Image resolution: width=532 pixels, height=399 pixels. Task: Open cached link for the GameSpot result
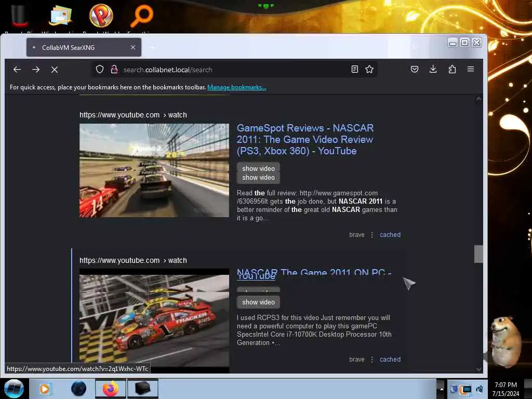click(390, 235)
